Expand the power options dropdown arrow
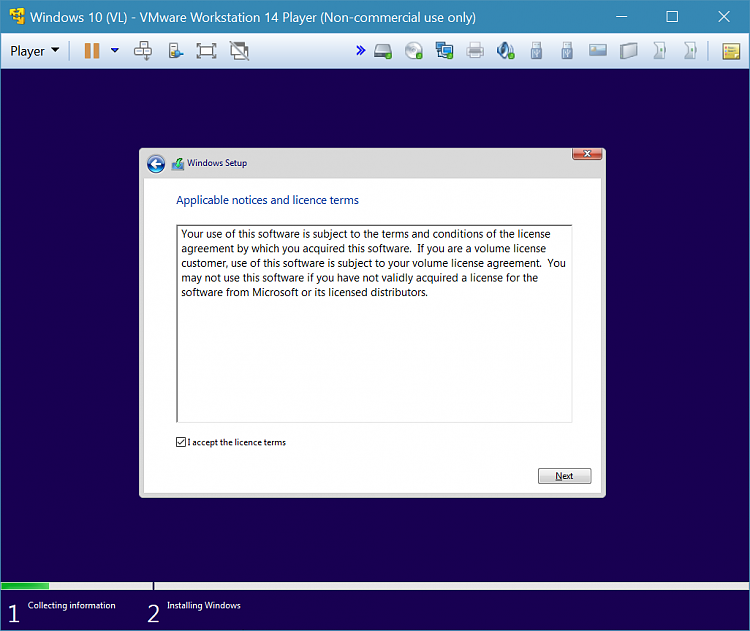This screenshot has width=750, height=631. tap(115, 50)
